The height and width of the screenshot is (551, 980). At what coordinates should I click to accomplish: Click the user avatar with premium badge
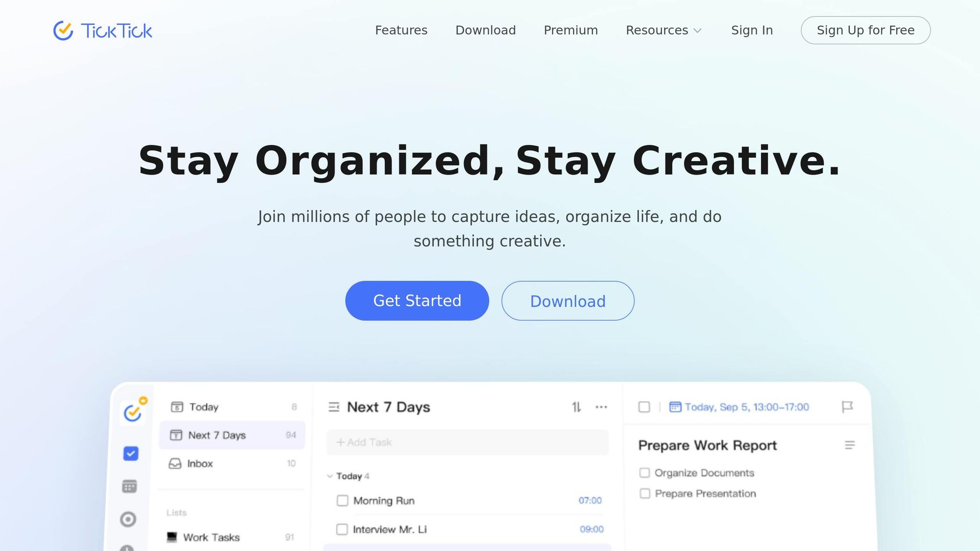pos(133,412)
